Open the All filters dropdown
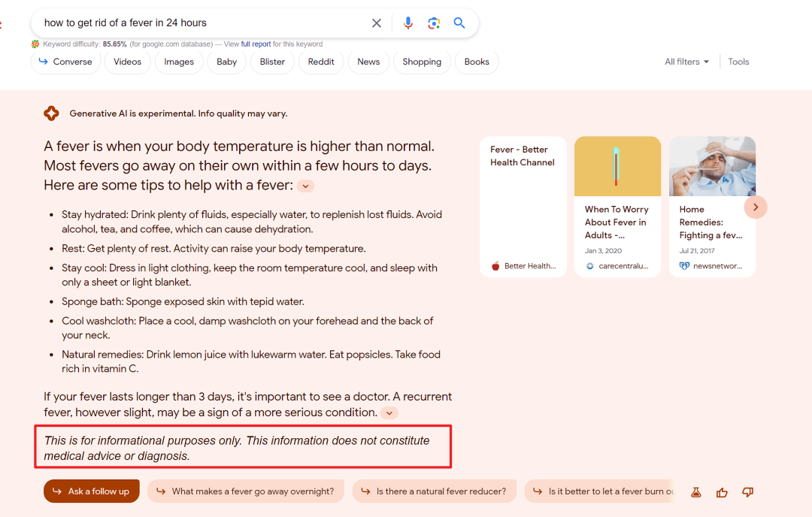Screen dimensions: 812x517 coord(686,62)
